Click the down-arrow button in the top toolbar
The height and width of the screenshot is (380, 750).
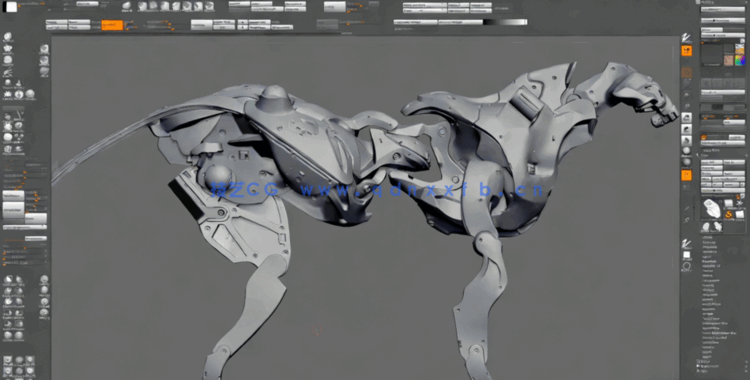(243, 28)
